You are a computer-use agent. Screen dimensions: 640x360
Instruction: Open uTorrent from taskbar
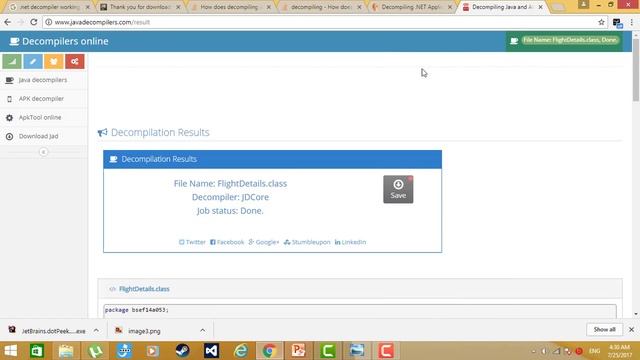coord(95,351)
